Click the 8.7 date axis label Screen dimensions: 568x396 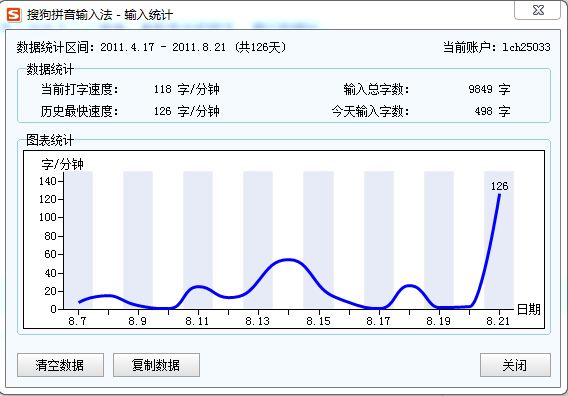pyautogui.click(x=78, y=321)
